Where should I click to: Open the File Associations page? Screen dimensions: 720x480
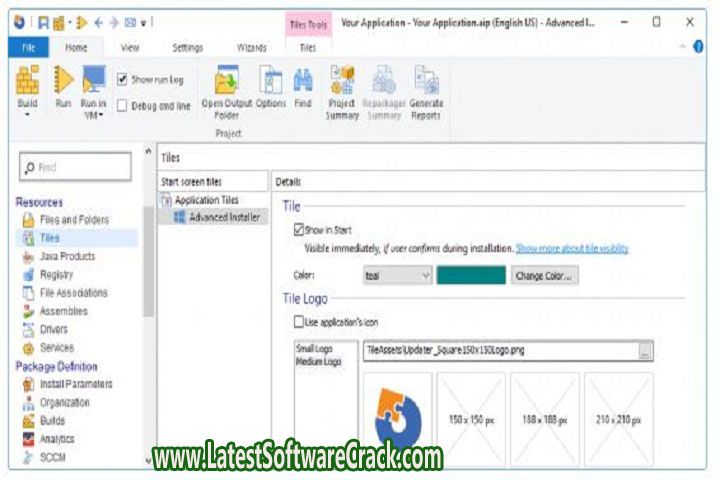click(73, 293)
